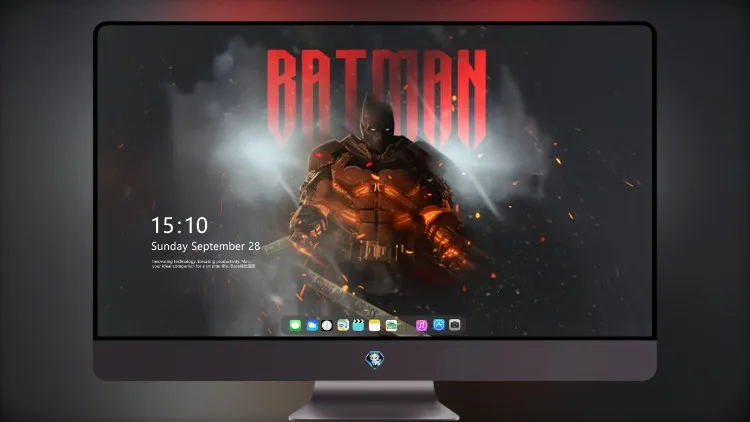Open the yellow Notes app in the dock
The image size is (750, 422).
point(375,325)
